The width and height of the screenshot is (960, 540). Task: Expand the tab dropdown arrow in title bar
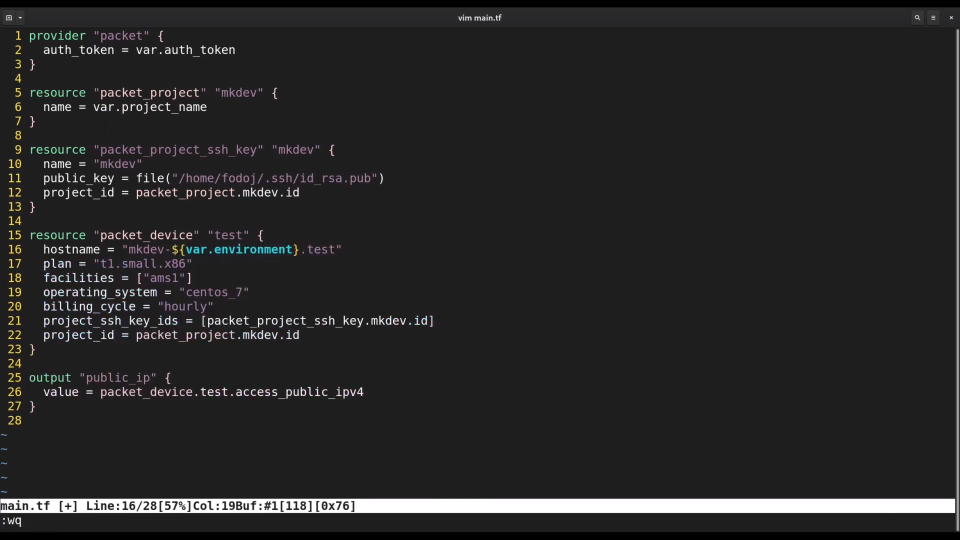click(20, 18)
